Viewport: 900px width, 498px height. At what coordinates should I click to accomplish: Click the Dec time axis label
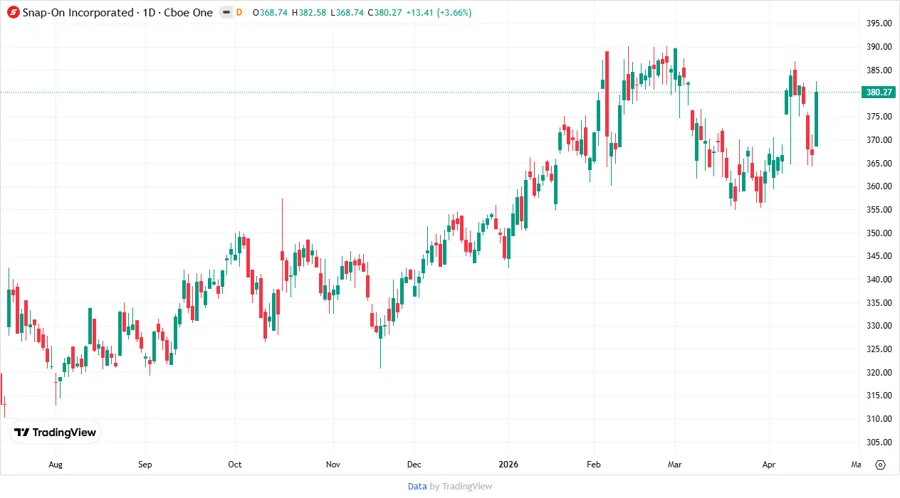414,464
